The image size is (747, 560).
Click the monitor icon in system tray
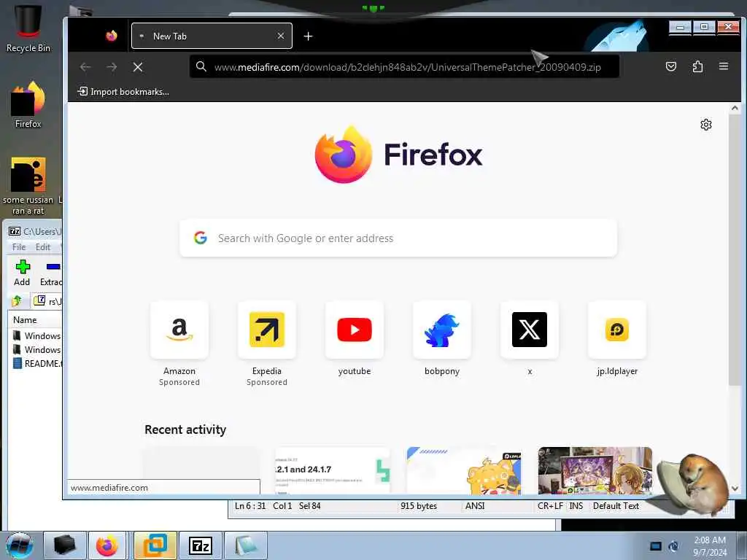656,546
